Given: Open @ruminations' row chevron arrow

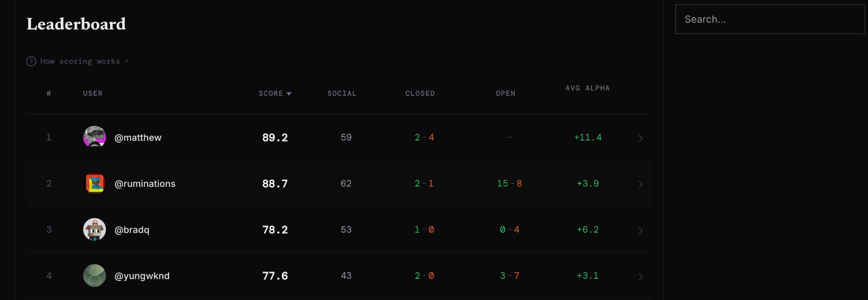Looking at the screenshot, I should tap(641, 184).
